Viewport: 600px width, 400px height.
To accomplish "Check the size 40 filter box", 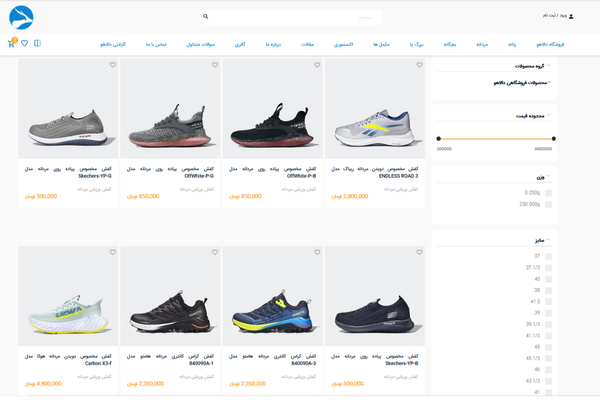I will pyautogui.click(x=548, y=279).
